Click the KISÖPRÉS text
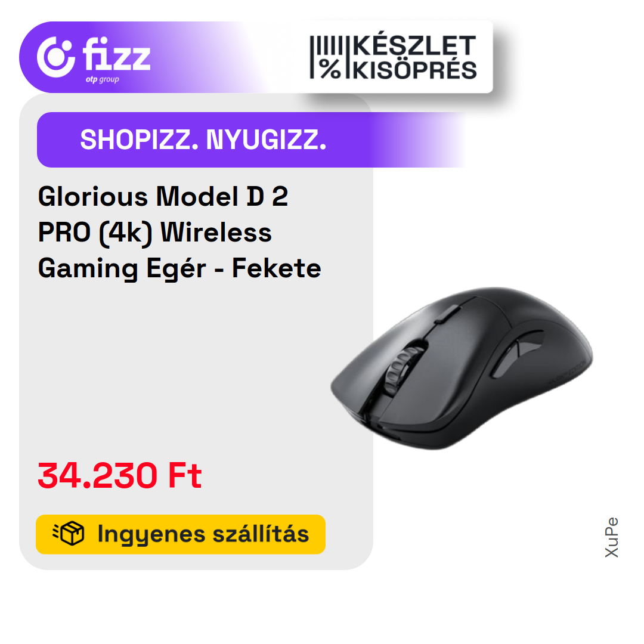Screen dimensions: 644x644 pos(415,69)
